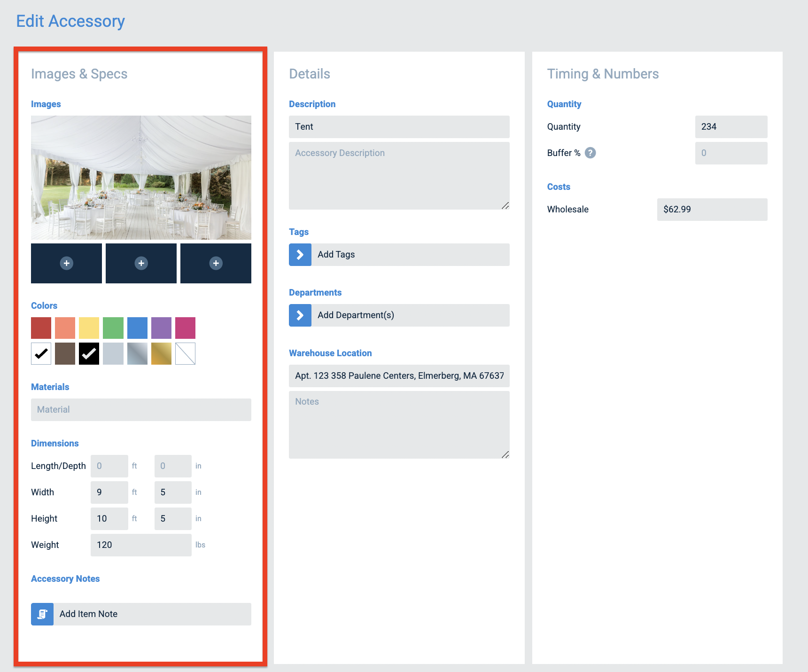This screenshot has width=808, height=672.
Task: Click the chevron icon beside Add Department(s)
Action: click(x=300, y=315)
